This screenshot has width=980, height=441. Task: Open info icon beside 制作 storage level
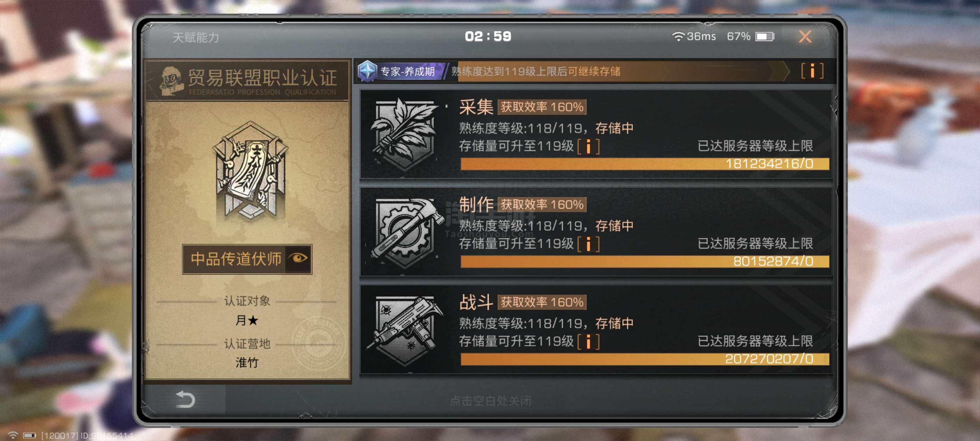(x=588, y=244)
